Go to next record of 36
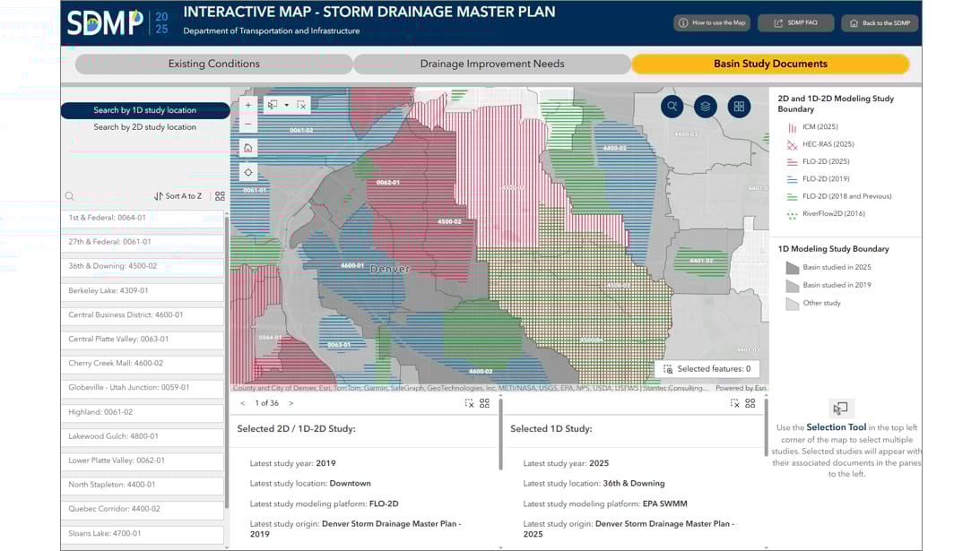Viewport: 980px width, 551px height. pyautogui.click(x=291, y=403)
